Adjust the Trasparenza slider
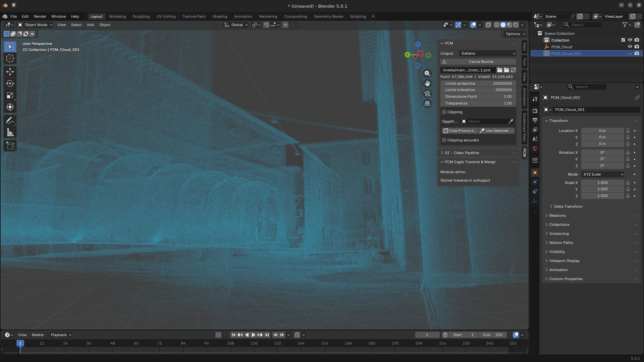This screenshot has height=362, width=644. 478,103
